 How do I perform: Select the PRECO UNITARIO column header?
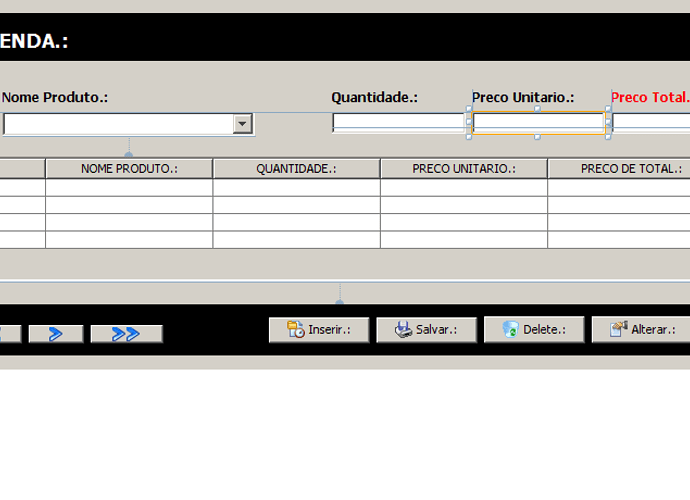tap(464, 169)
